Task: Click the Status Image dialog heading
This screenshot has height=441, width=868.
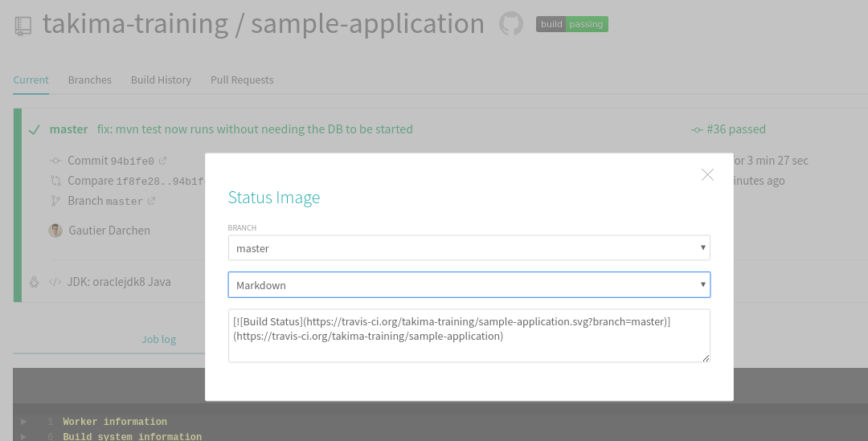Action: coord(274,198)
